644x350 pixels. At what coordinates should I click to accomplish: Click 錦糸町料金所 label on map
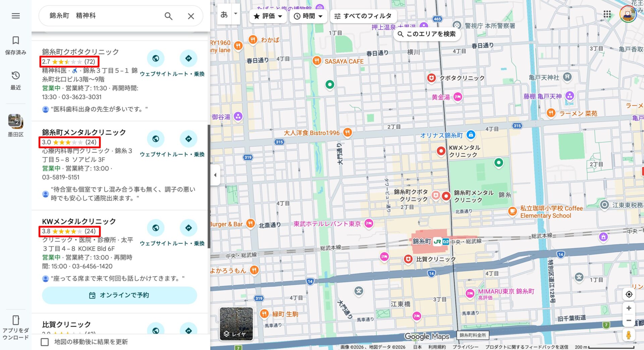click(473, 335)
